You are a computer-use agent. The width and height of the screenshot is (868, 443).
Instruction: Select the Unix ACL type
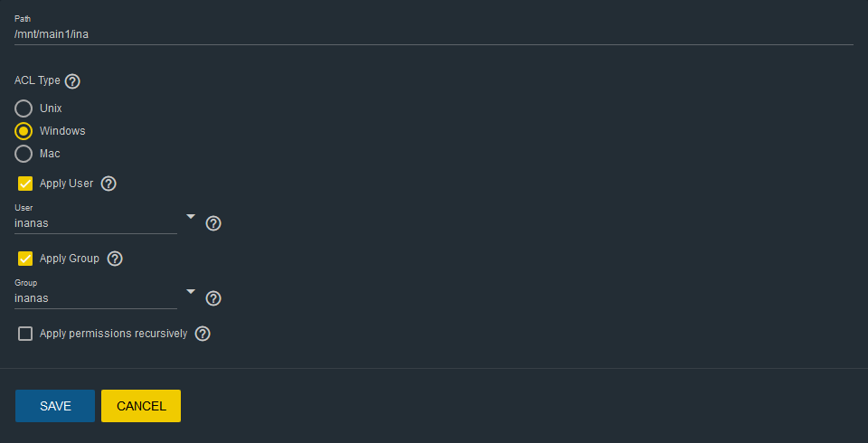(24, 108)
